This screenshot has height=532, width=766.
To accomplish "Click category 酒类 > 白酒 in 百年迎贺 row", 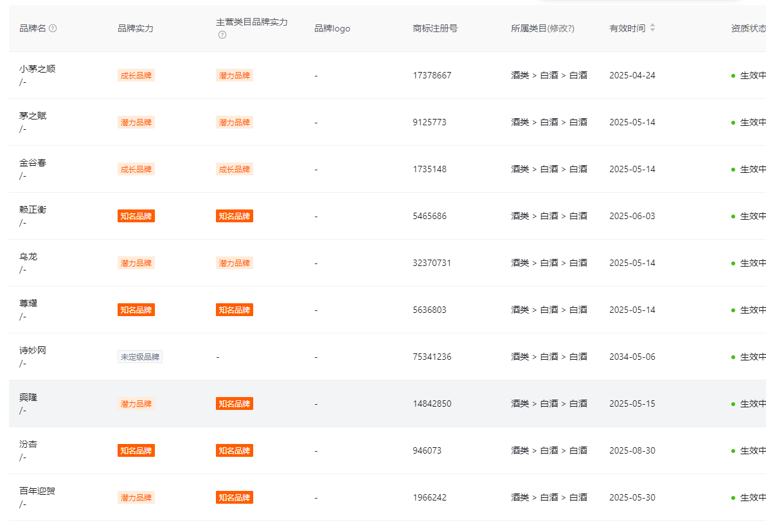I will pos(548,497).
